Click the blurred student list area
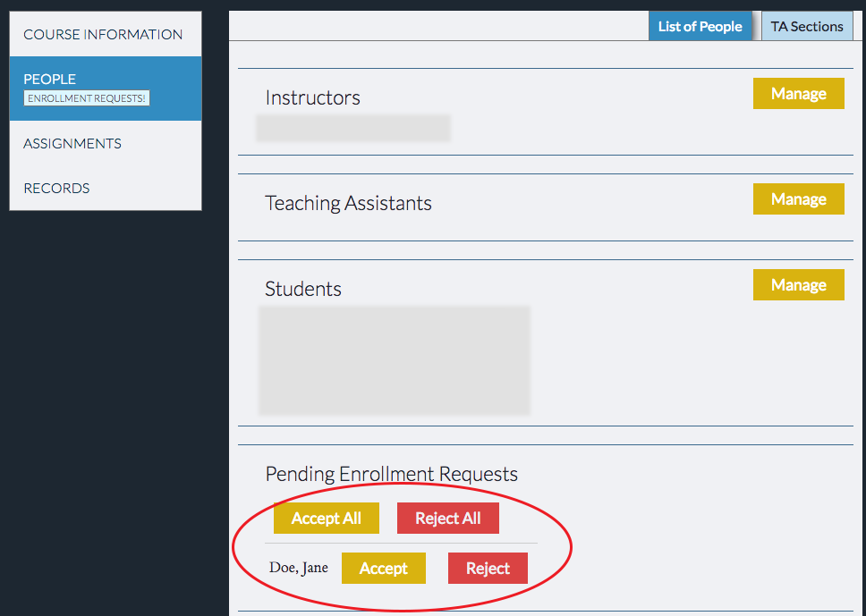 [395, 360]
